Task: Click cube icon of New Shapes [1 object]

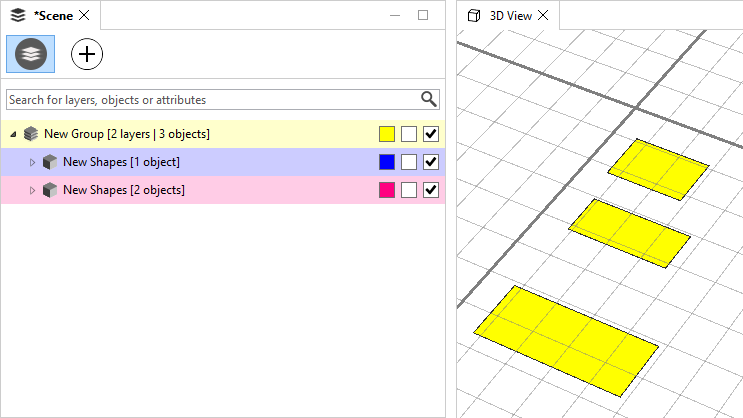Action: (50, 162)
